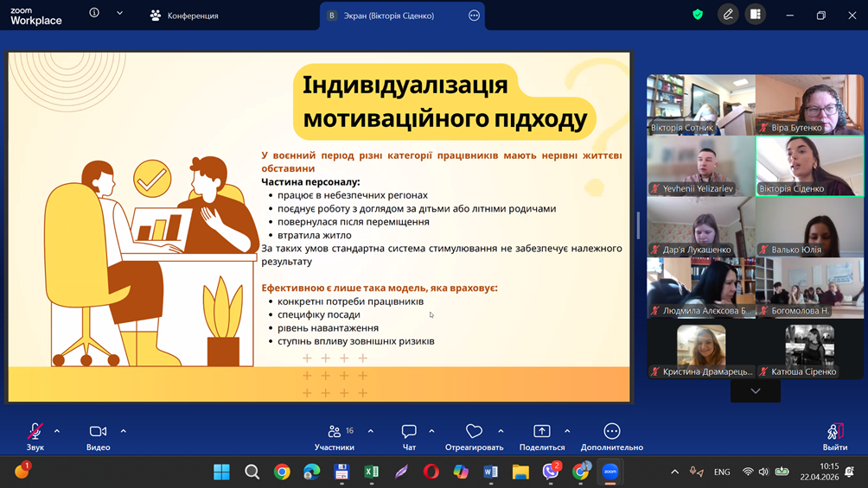The width and height of the screenshot is (868, 488).
Task: Expand video options arrow next to Видео
Action: [124, 431]
